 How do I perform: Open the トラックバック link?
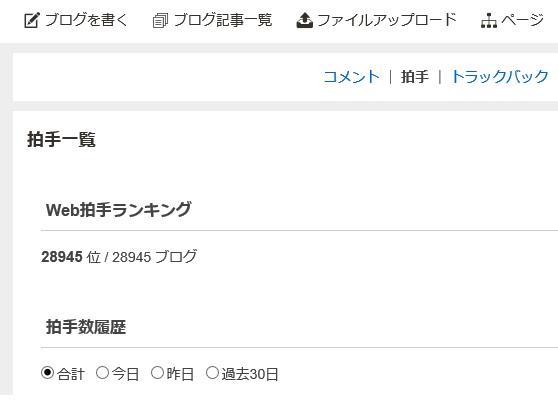[x=500, y=77]
